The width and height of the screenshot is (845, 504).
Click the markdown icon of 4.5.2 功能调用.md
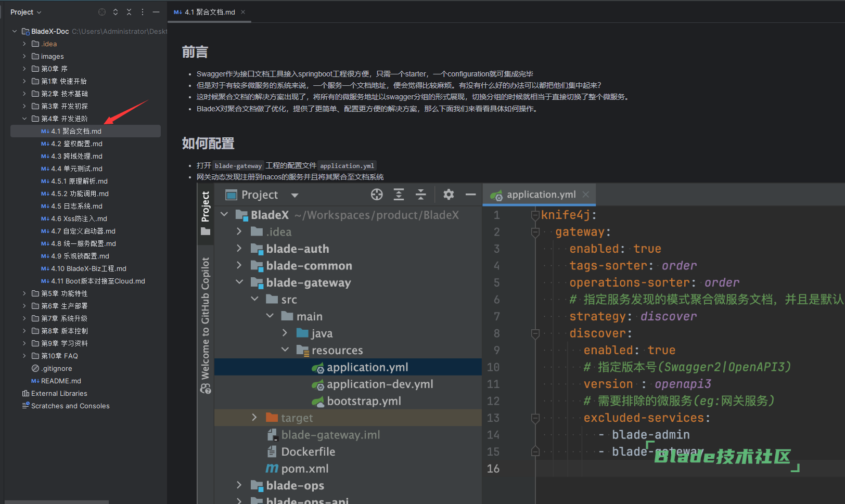pyautogui.click(x=45, y=193)
